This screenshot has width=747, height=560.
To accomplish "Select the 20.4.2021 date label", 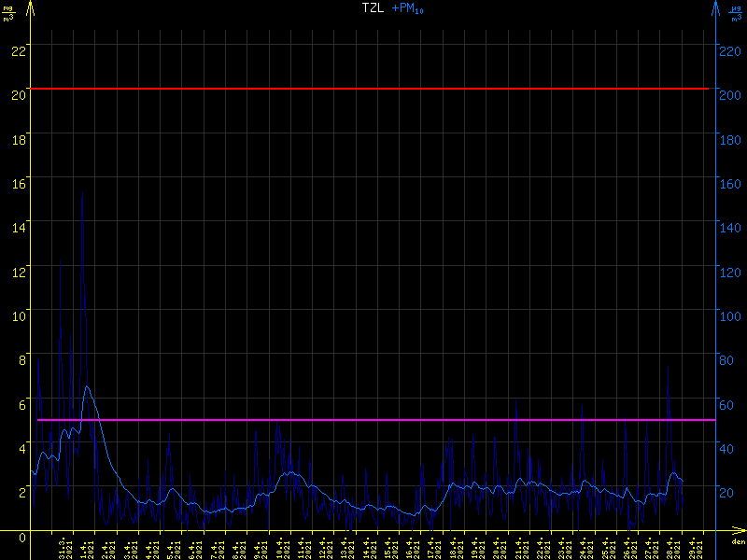I will click(x=498, y=548).
